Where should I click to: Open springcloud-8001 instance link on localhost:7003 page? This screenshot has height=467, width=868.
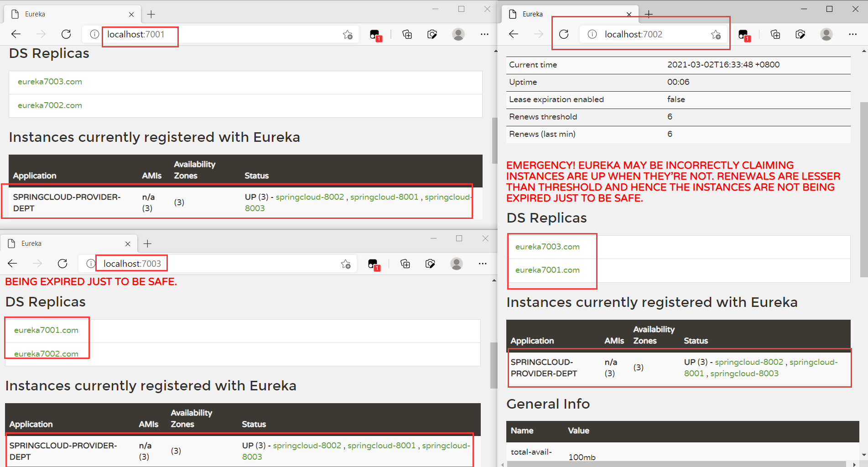[x=381, y=446]
